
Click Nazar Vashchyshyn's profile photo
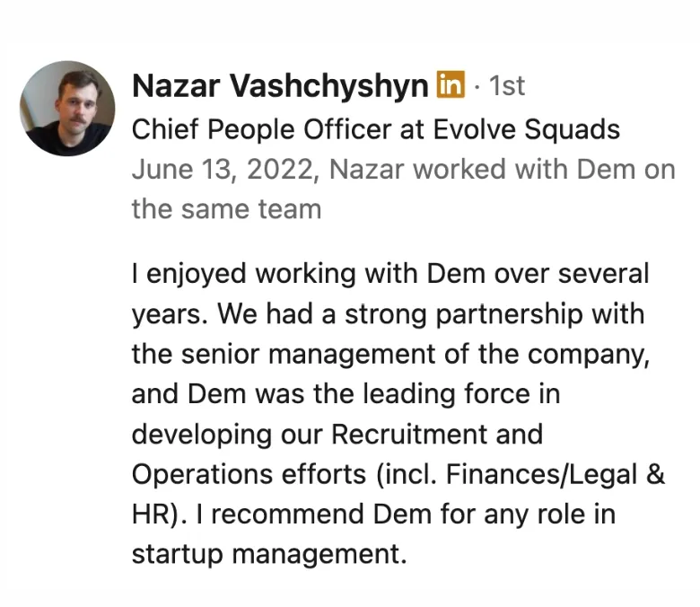pyautogui.click(x=67, y=109)
